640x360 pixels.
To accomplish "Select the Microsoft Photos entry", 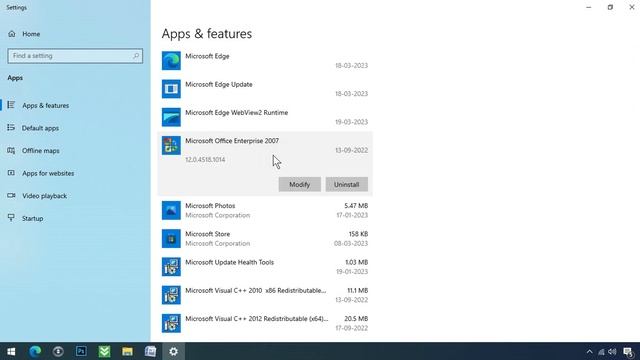I will (x=265, y=210).
